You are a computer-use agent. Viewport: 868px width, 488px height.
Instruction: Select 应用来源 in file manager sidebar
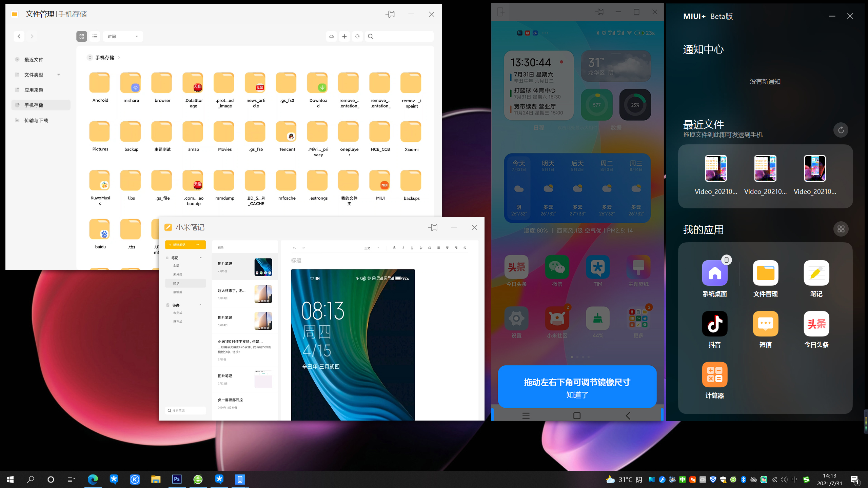click(x=41, y=90)
